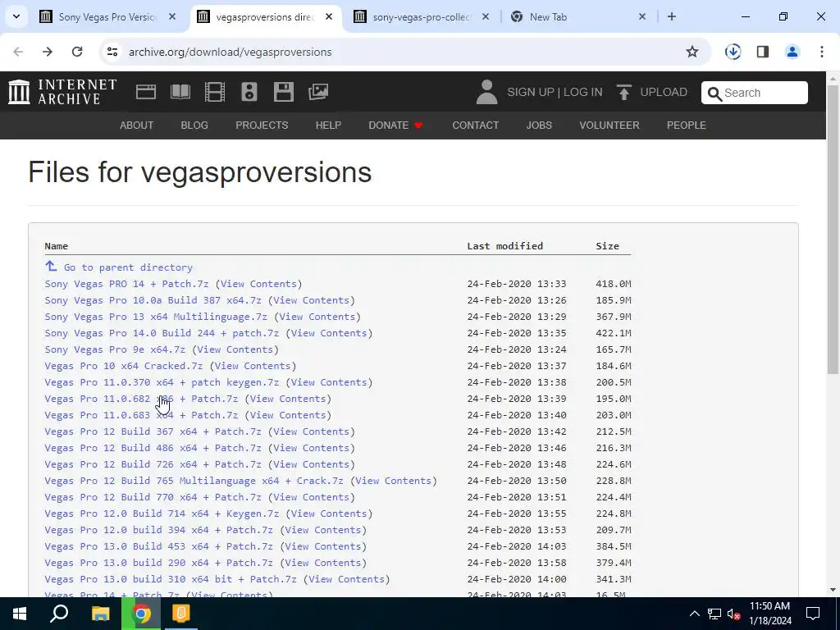Bookmark this page with the star icon
This screenshot has height=630, width=840.
pos(692,52)
